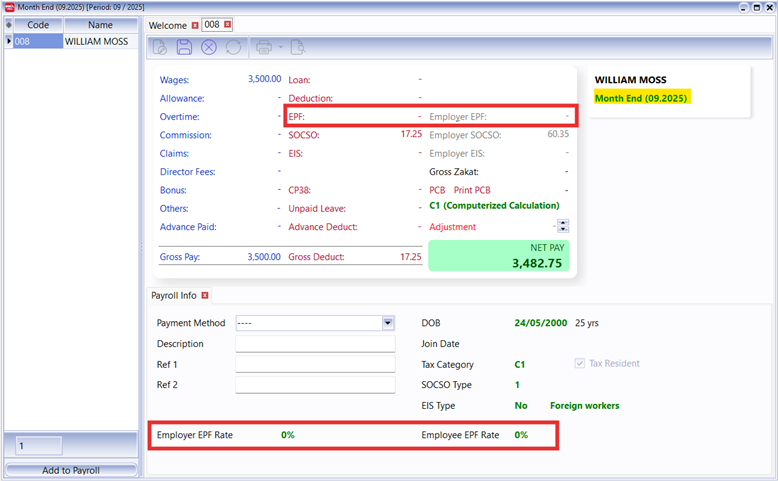Close the Payroll Info tab via red X
Image resolution: width=778 pixels, height=481 pixels.
[205, 296]
